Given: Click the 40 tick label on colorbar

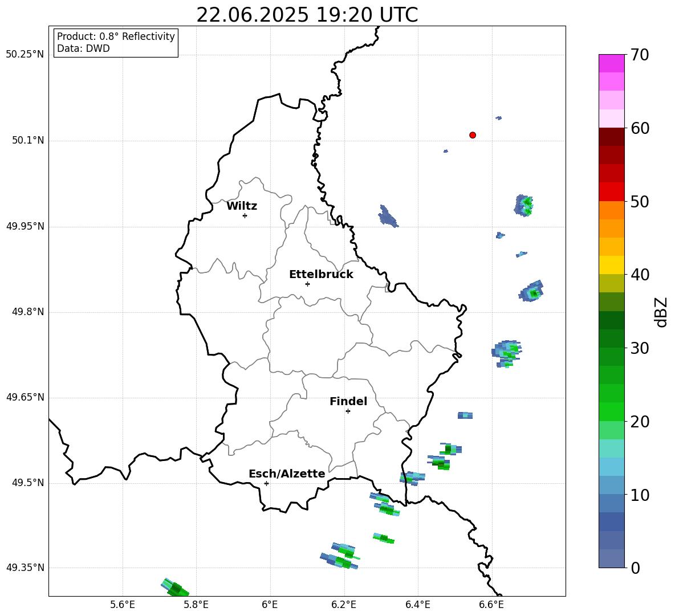Looking at the screenshot, I should coord(640,275).
